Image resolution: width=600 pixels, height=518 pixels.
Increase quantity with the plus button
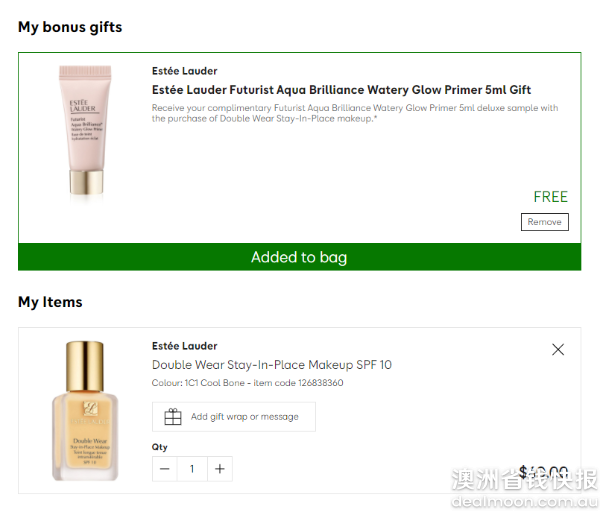[x=220, y=469]
